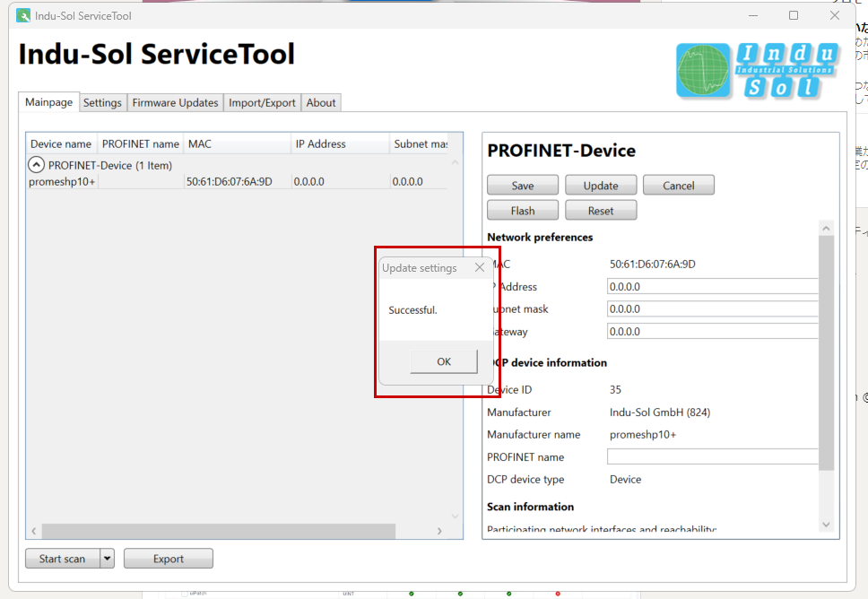The width and height of the screenshot is (868, 599).
Task: Sort by PROFINET name column
Action: coord(141,144)
